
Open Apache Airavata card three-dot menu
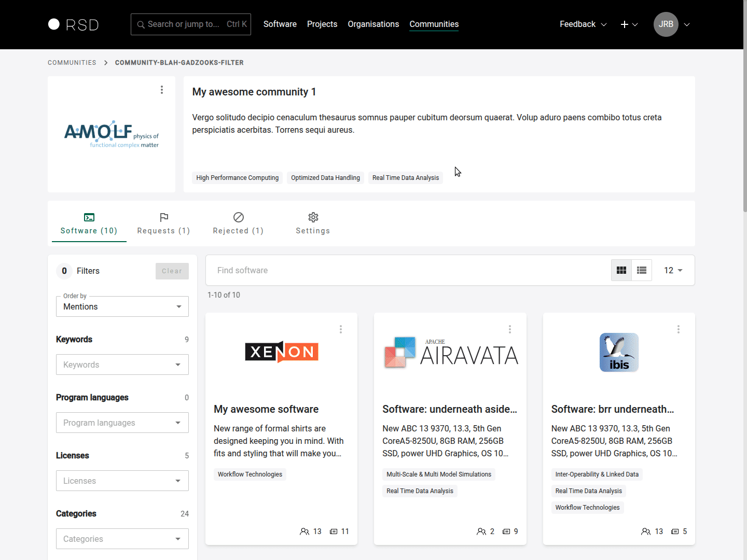pos(510,329)
